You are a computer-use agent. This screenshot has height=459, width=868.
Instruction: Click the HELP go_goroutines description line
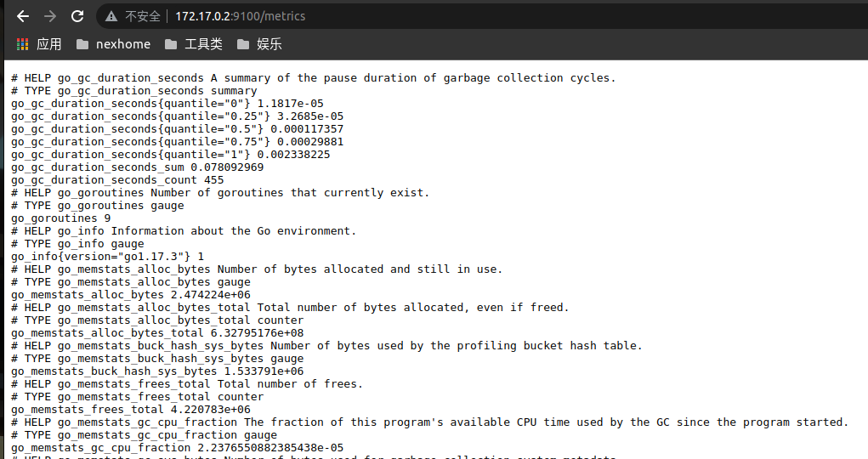(x=220, y=193)
